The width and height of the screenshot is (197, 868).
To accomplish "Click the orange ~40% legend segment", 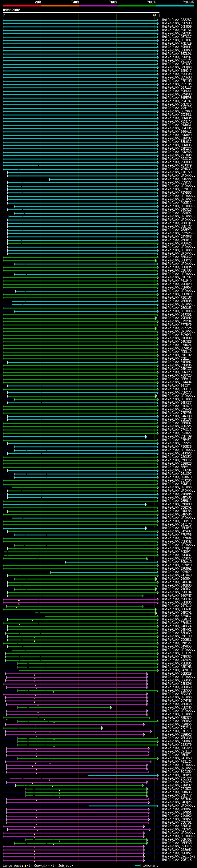I will pyautogui.click(x=60, y=6).
